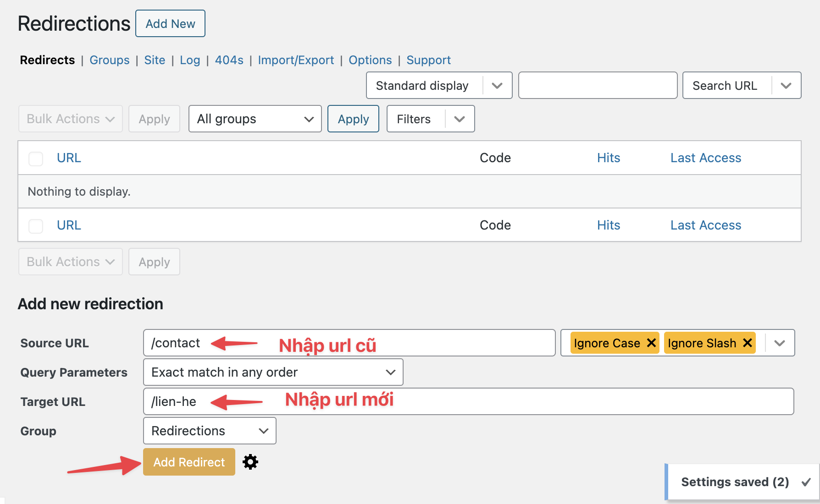Click the Target URL input field

pyautogui.click(x=469, y=401)
